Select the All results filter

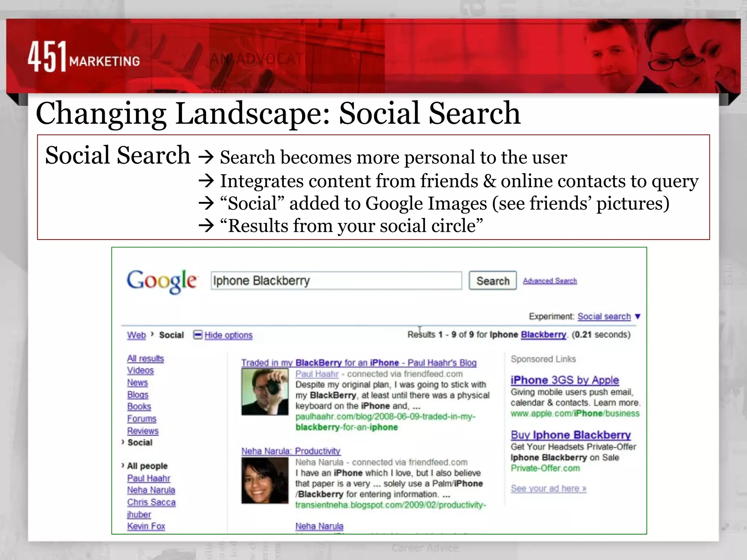coord(146,358)
